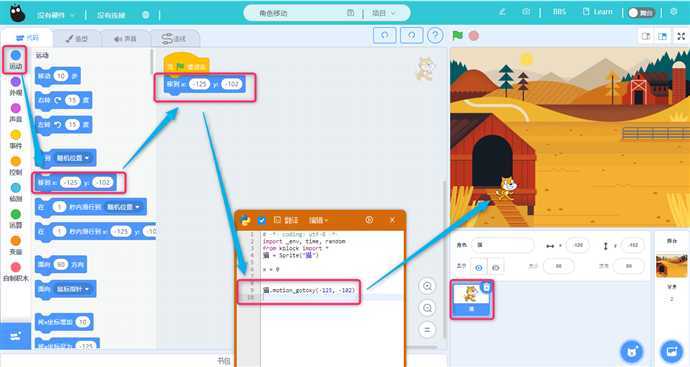Zoom in the workspace
Screen dimensions: 690x367
427,286
